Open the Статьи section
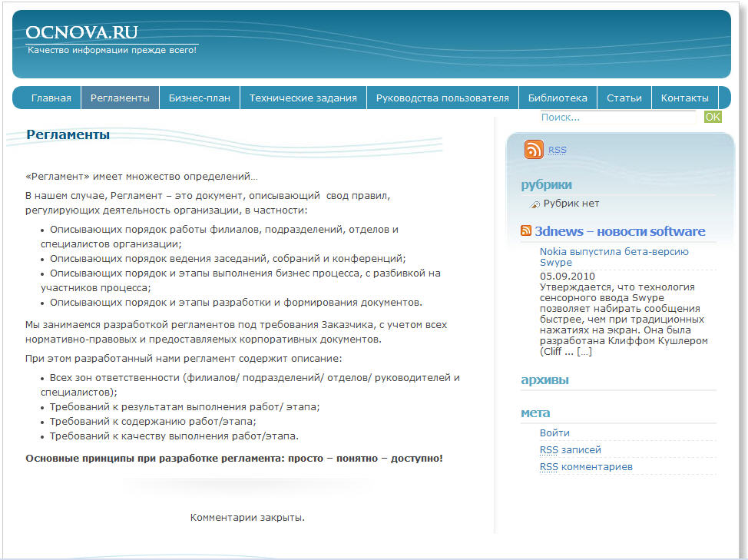This screenshot has height=560, width=748. coord(624,98)
